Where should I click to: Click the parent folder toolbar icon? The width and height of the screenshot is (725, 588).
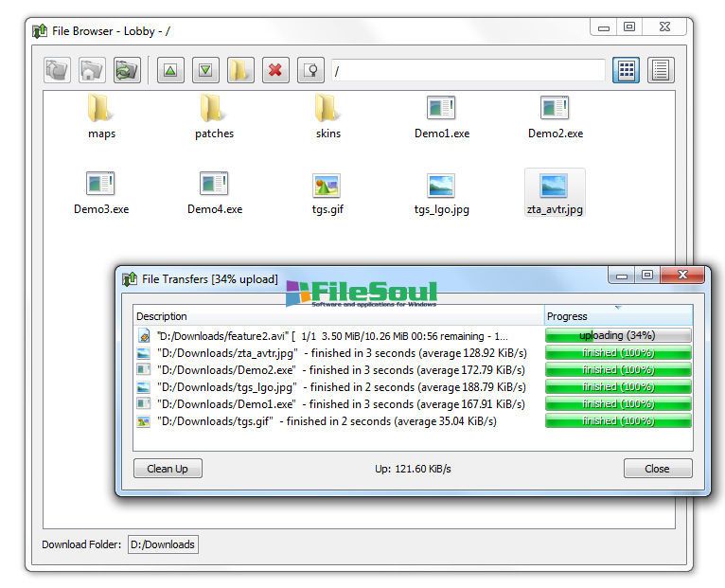(x=57, y=70)
